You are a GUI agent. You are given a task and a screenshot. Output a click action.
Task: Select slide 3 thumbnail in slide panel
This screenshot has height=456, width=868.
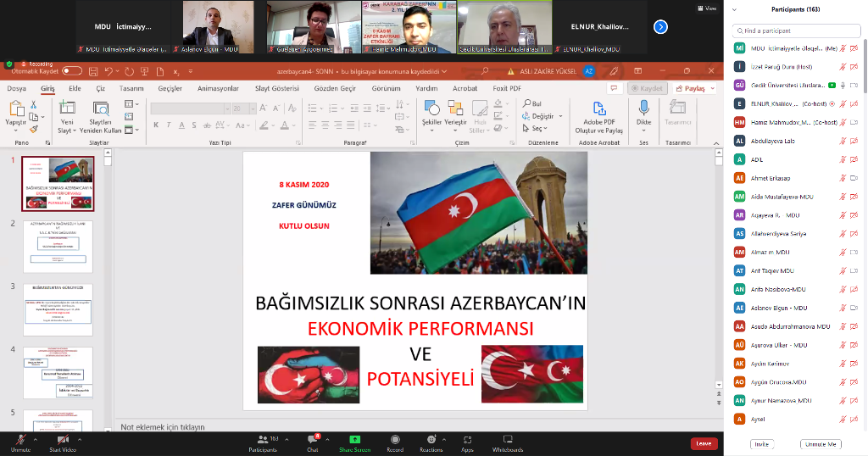point(58,309)
